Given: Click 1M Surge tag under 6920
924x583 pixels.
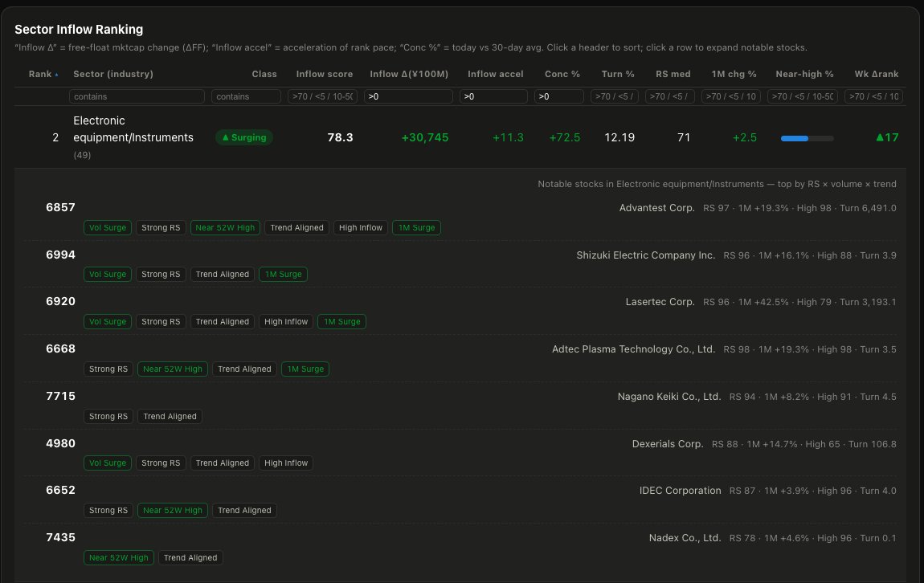Looking at the screenshot, I should pos(341,321).
